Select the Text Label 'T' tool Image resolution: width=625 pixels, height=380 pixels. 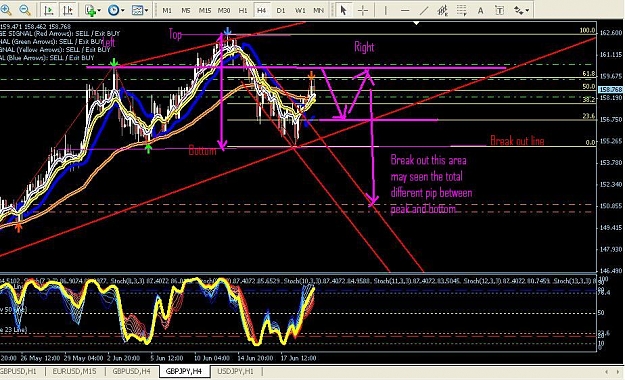pos(499,10)
